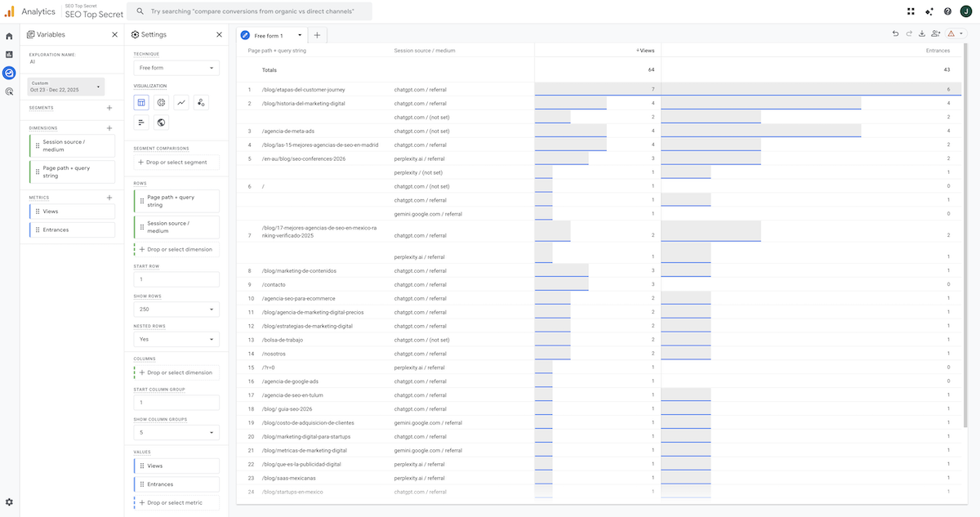Open Reports from the left navigation
Screen dimensions: 980x517
click(x=8, y=53)
